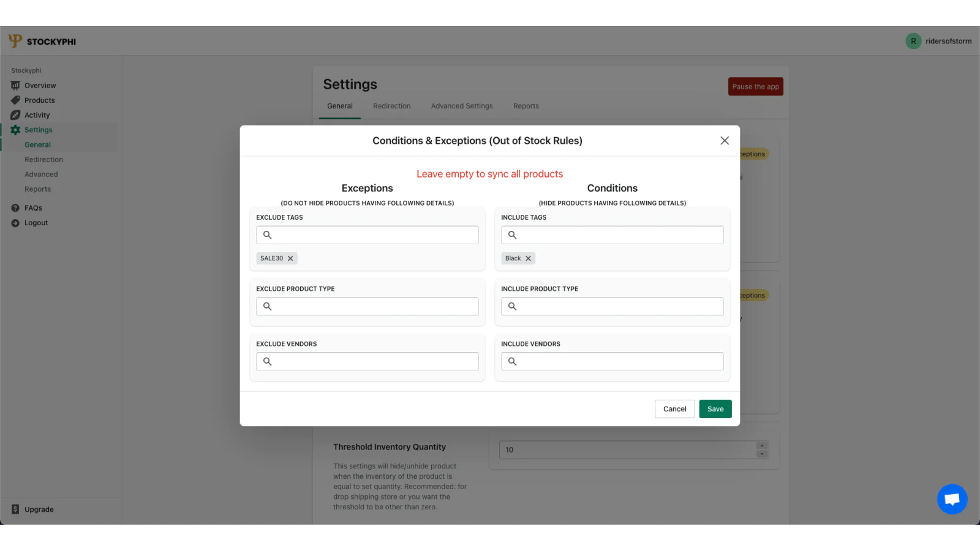
Task: Switch to the Advanced Settings tab
Action: coord(462,106)
